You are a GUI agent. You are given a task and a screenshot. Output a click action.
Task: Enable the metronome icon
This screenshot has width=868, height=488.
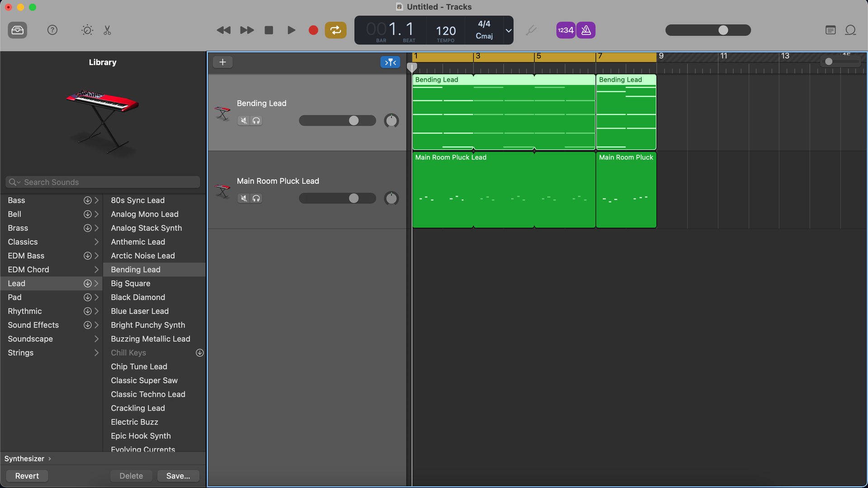585,30
